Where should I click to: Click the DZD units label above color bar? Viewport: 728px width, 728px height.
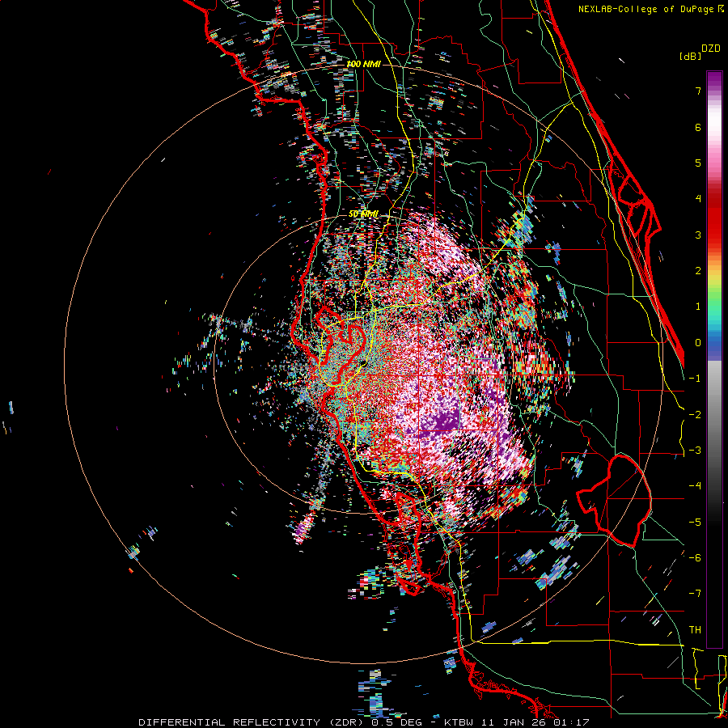711,49
